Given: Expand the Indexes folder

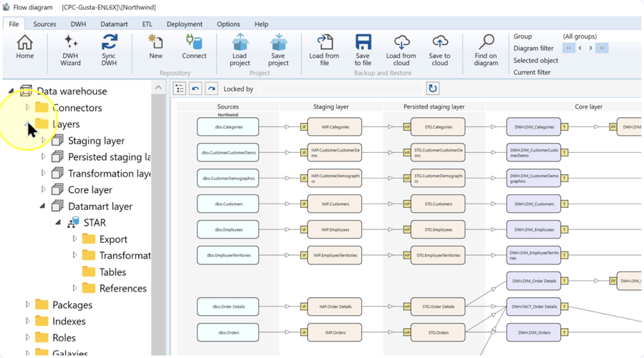Looking at the screenshot, I should point(27,321).
